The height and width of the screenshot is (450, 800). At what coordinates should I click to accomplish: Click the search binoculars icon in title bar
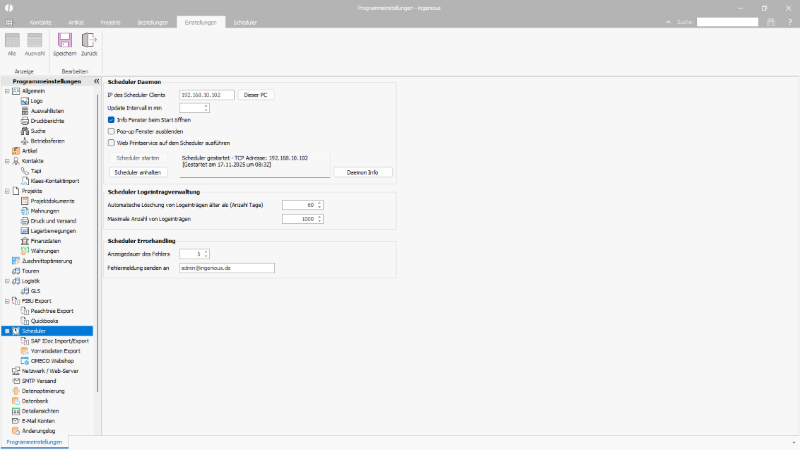(771, 22)
